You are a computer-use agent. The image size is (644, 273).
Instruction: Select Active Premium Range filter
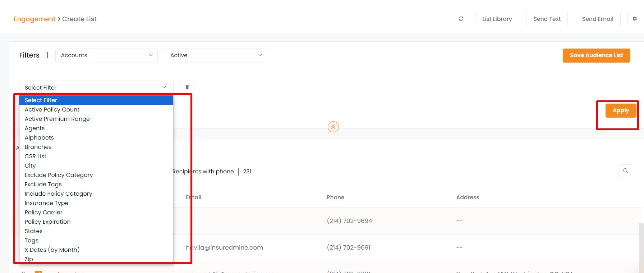[x=96, y=119]
